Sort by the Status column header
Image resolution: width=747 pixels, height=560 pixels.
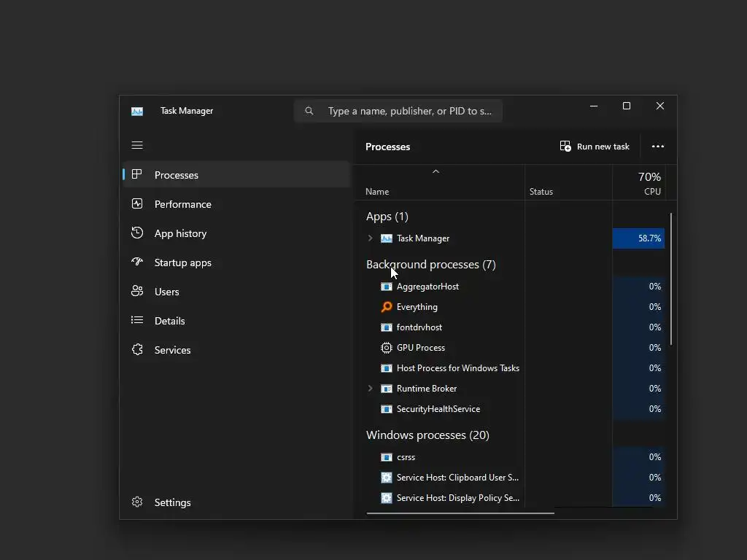(x=541, y=192)
